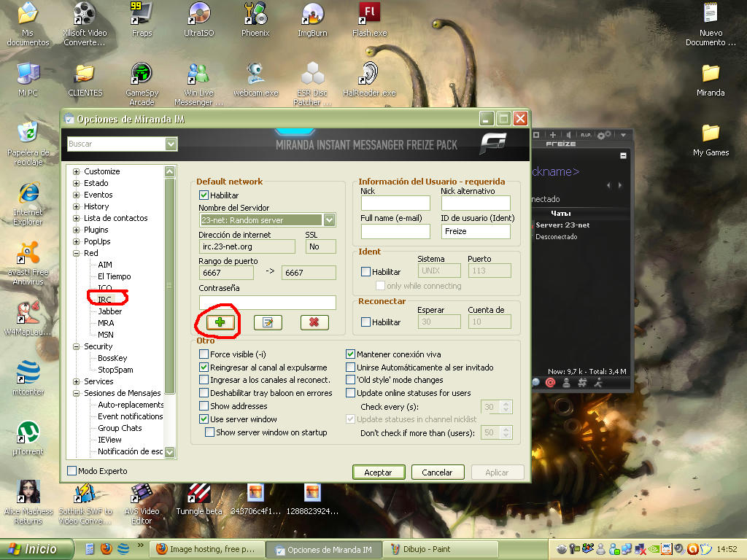Click the Aplicar button

pos(498,472)
